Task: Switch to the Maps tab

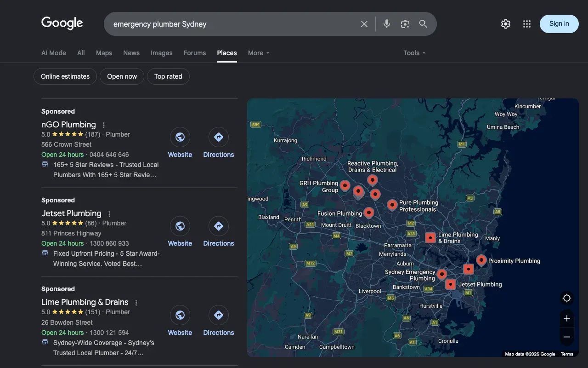Action: point(104,53)
